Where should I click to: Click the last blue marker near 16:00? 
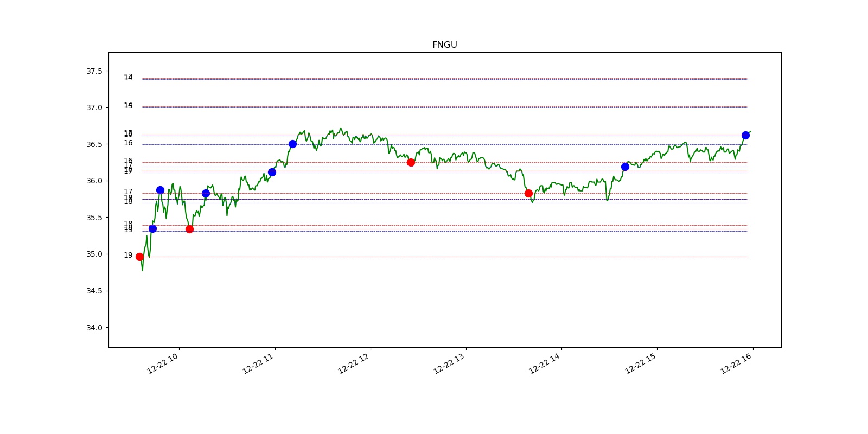click(745, 135)
